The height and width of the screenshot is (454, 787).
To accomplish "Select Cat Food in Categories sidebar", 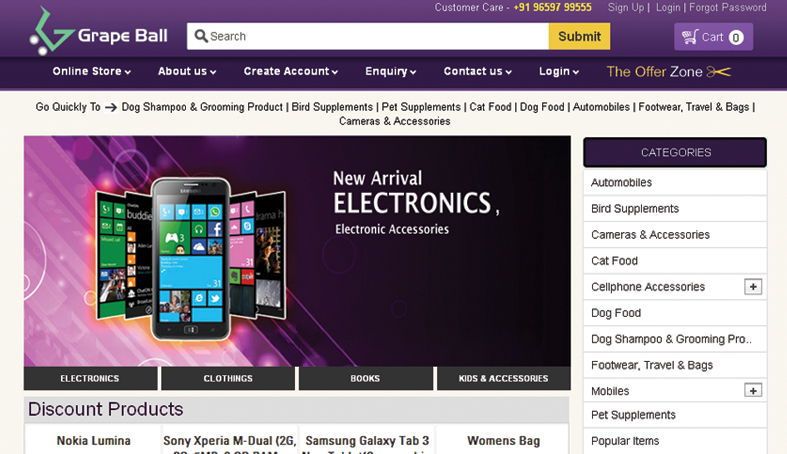I will click(675, 261).
